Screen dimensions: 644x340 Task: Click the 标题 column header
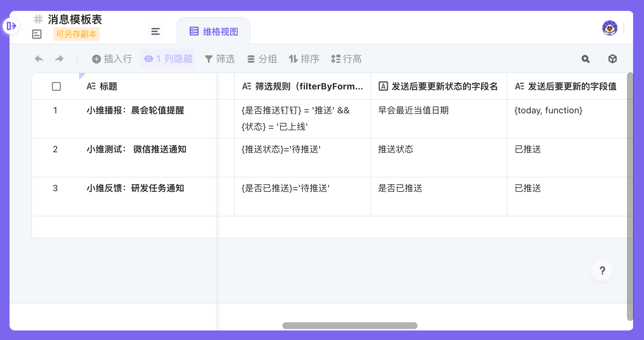pyautogui.click(x=147, y=86)
